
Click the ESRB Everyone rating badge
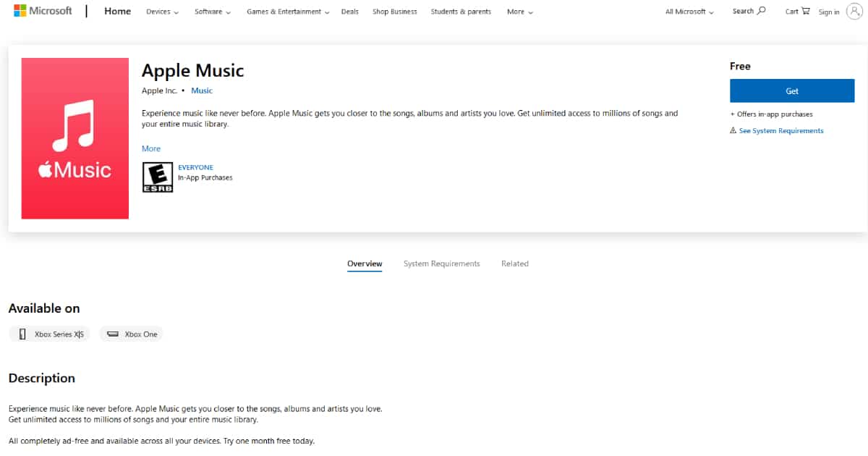coord(157,177)
